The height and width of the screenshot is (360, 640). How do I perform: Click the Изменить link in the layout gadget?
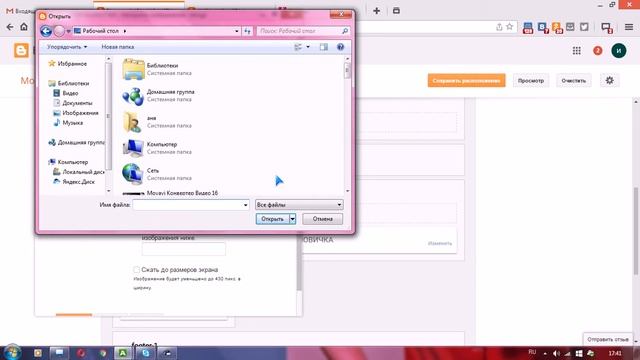(x=440, y=243)
